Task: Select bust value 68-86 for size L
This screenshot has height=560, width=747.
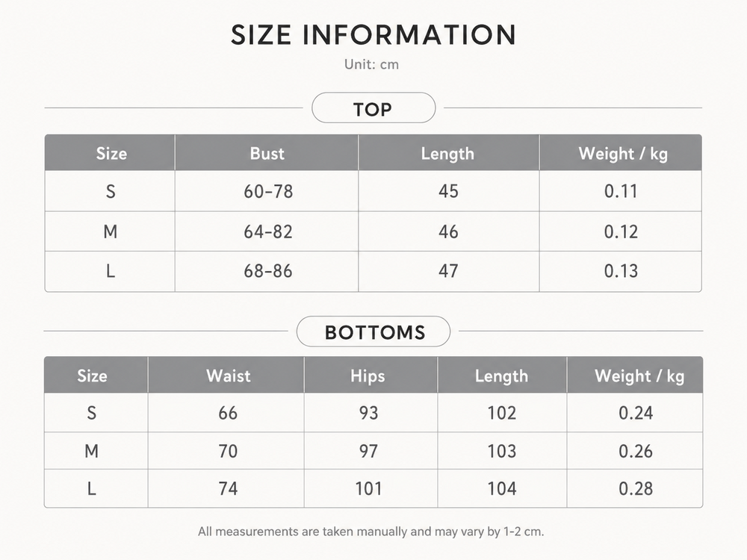Action: (x=268, y=271)
